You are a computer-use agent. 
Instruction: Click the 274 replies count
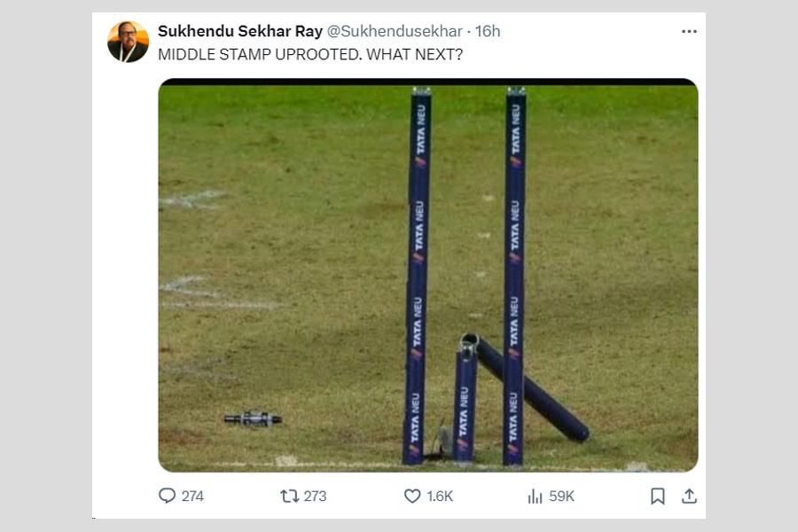pos(192,497)
